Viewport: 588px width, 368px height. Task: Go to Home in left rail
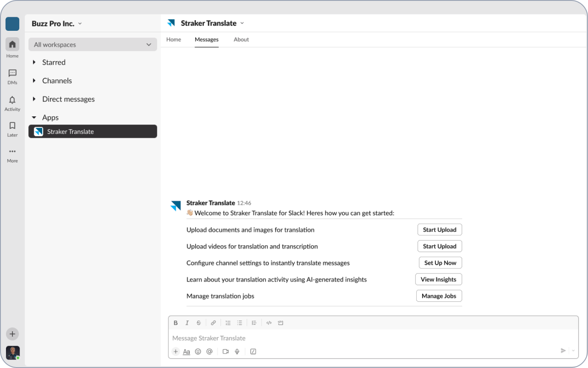coord(12,47)
